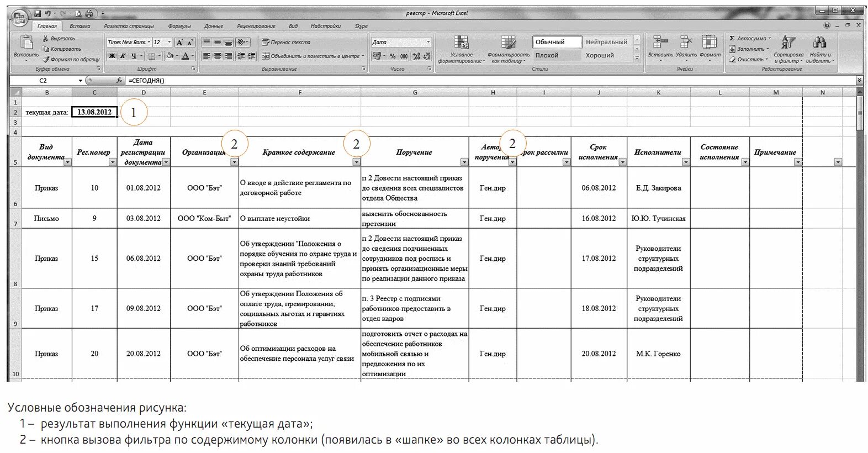Image resolution: width=868 pixels, height=453 pixels.
Task: Align cell text right
Action: click(228, 56)
